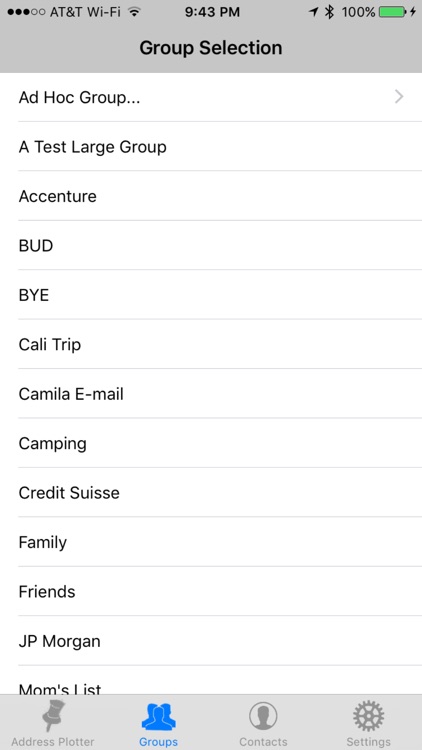This screenshot has width=422, height=750.
Task: Select the Camila E-mail group
Action: pos(211,394)
